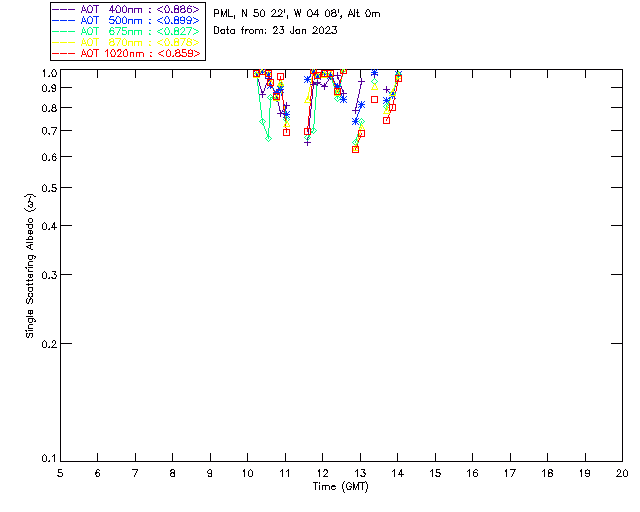Click the 'Single Scattering Albedo' y-axis title
The image size is (640, 512).
click(30, 266)
